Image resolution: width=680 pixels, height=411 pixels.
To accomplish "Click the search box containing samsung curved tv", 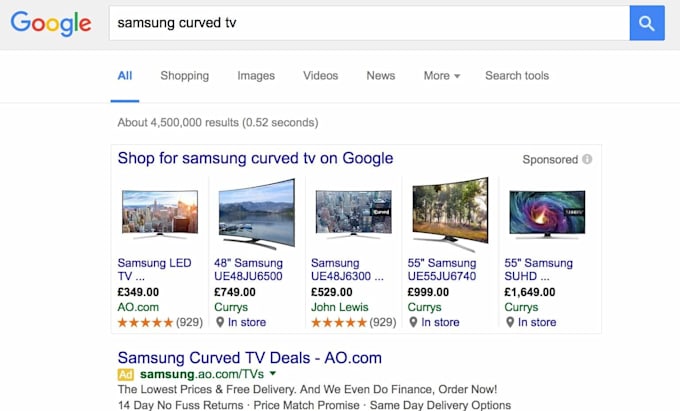I will point(368,22).
